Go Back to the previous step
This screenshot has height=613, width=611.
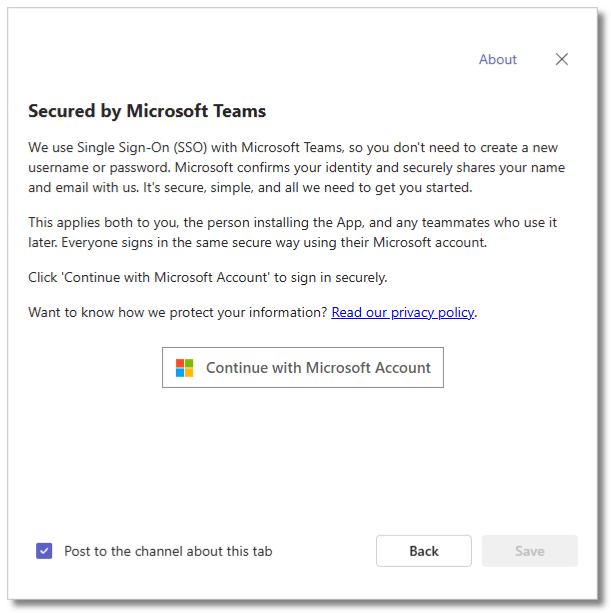(x=424, y=551)
